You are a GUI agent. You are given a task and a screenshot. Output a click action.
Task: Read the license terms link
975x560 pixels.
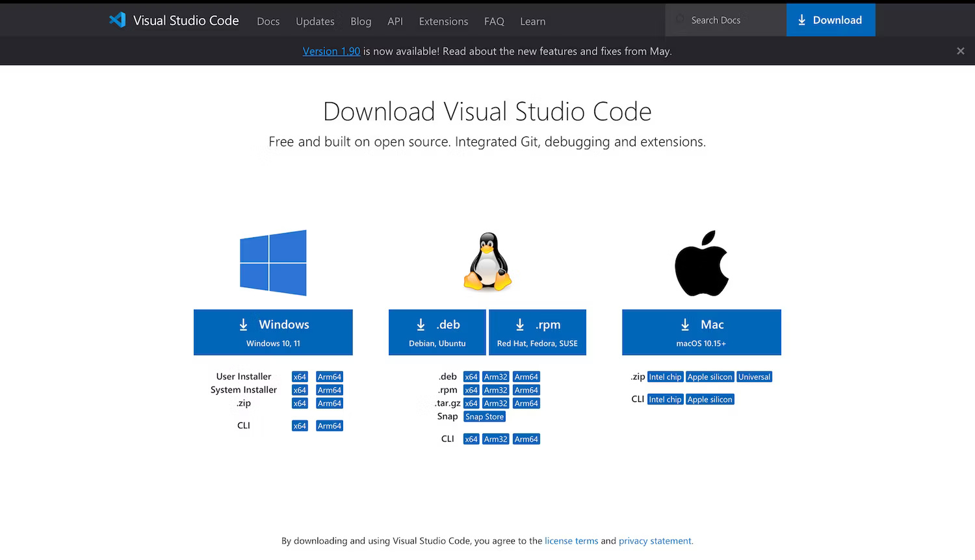571,541
